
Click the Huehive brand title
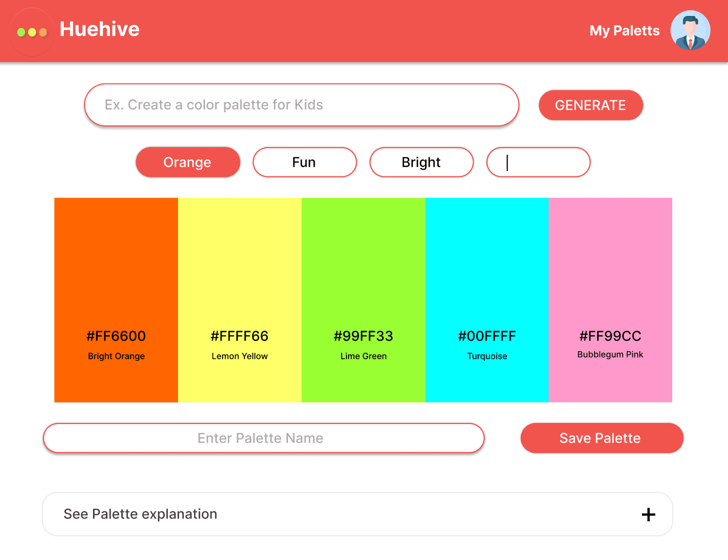(99, 29)
